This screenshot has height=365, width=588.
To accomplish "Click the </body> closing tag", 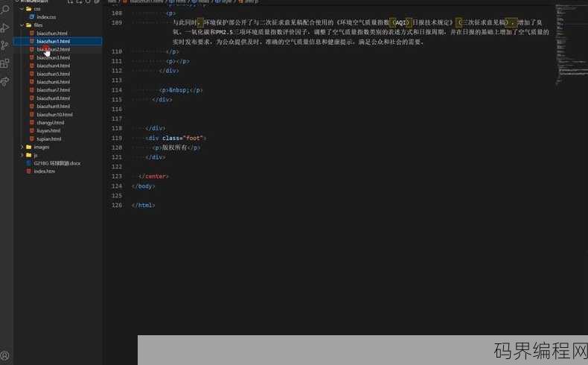I will [x=143, y=186].
